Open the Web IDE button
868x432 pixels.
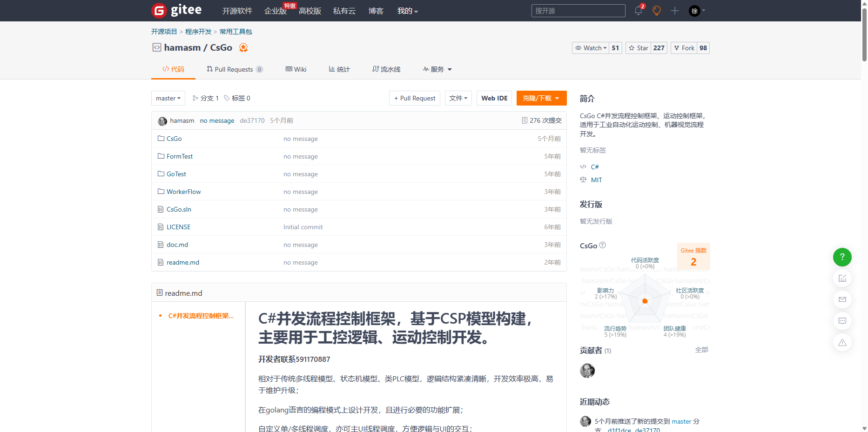(494, 98)
